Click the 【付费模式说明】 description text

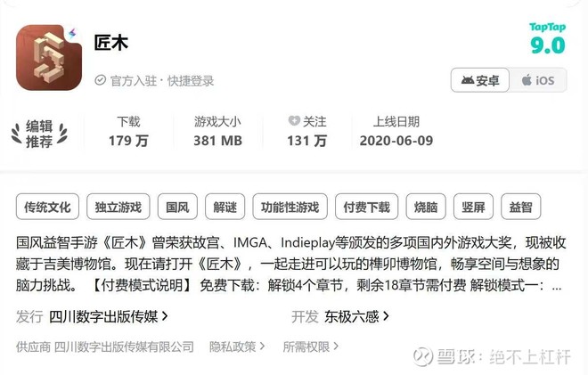click(x=143, y=286)
